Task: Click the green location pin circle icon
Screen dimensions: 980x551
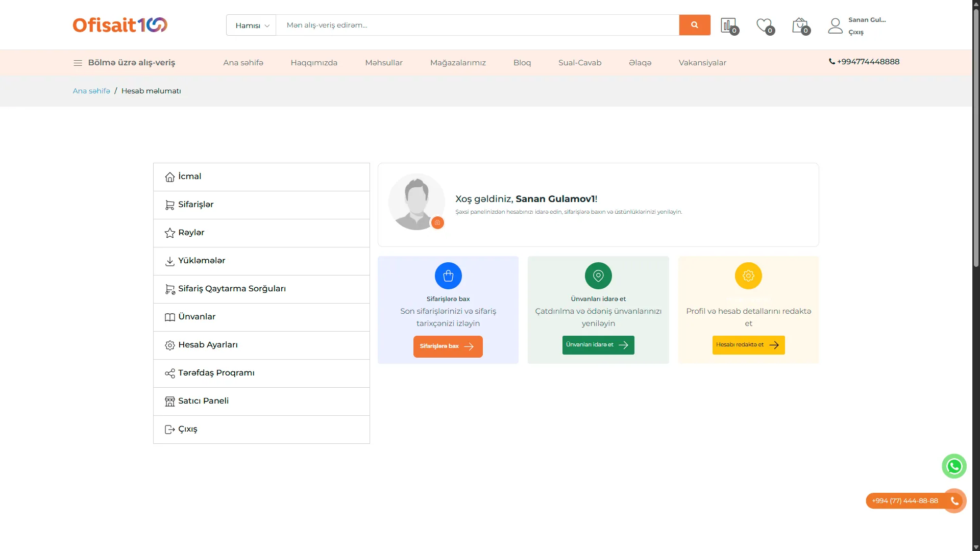Action: pyautogui.click(x=598, y=275)
